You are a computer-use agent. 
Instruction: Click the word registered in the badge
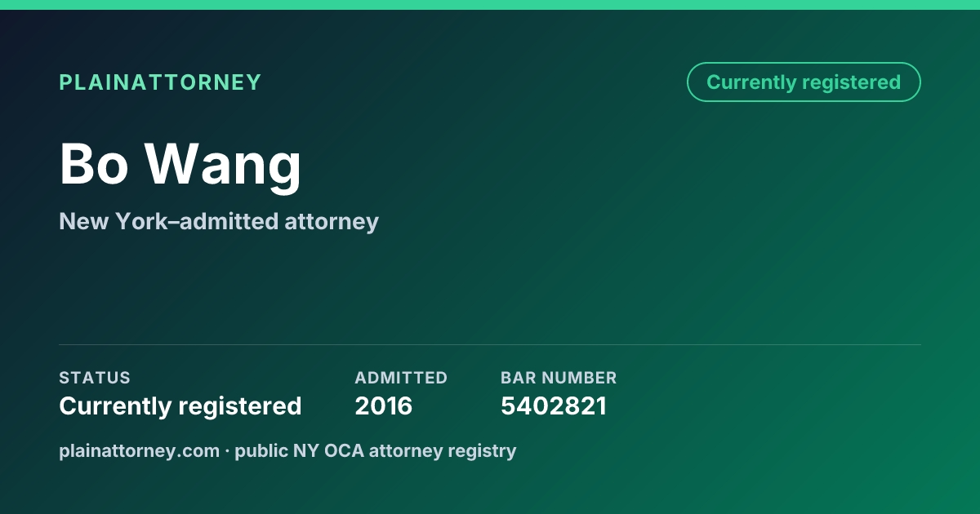851,82
